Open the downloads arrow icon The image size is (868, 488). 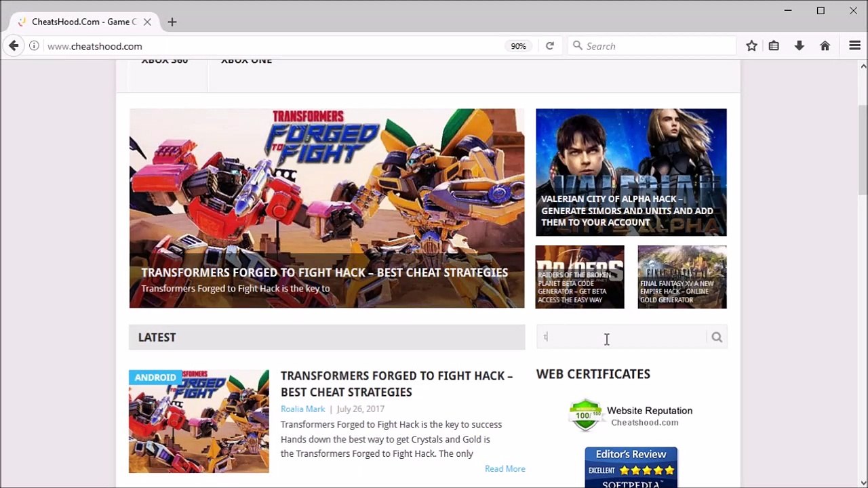[800, 46]
